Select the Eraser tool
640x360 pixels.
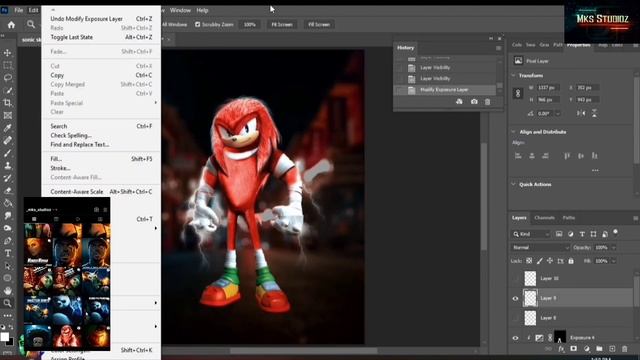point(7,191)
